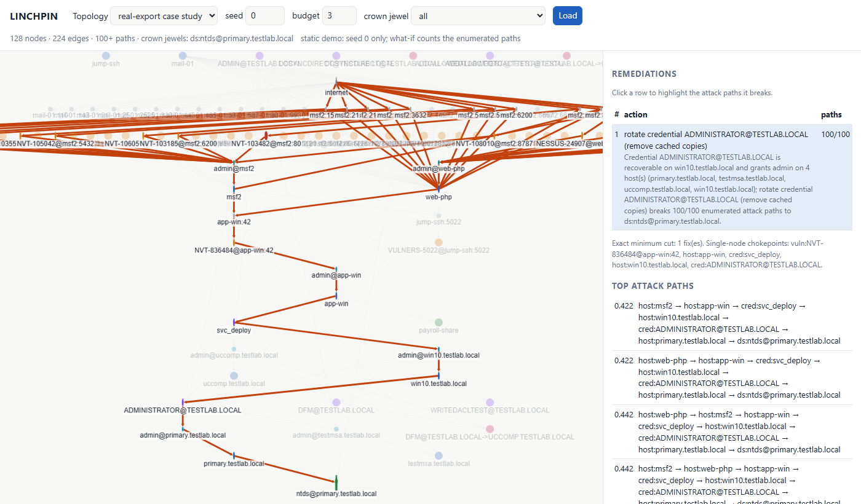This screenshot has height=504, width=861.
Task: Select the faded payroll-share node
Action: coord(438,322)
